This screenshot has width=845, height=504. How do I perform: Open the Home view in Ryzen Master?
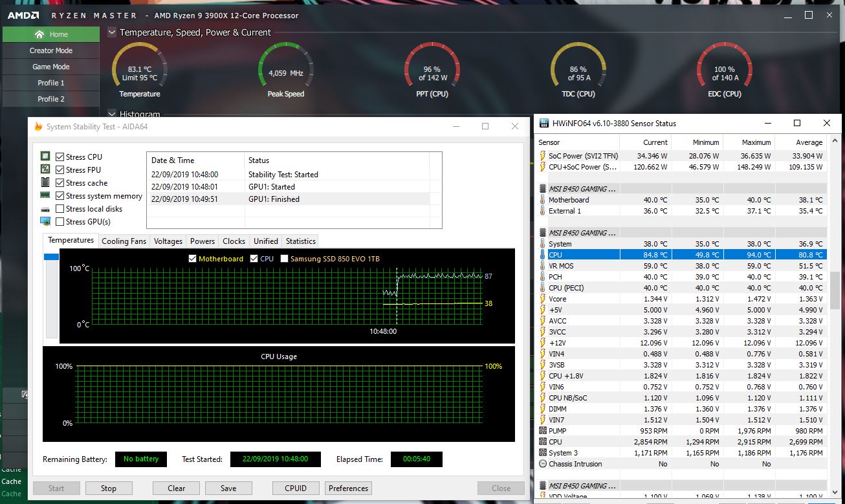click(51, 34)
